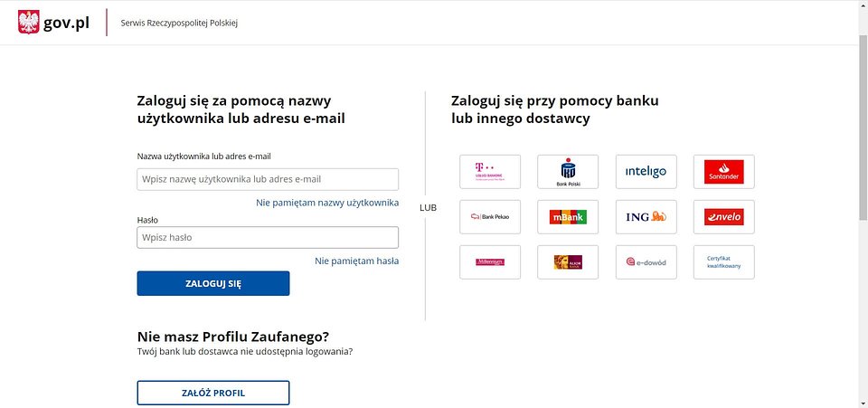The width and height of the screenshot is (868, 408).
Task: Log in with Inteligo provider
Action: 646,172
